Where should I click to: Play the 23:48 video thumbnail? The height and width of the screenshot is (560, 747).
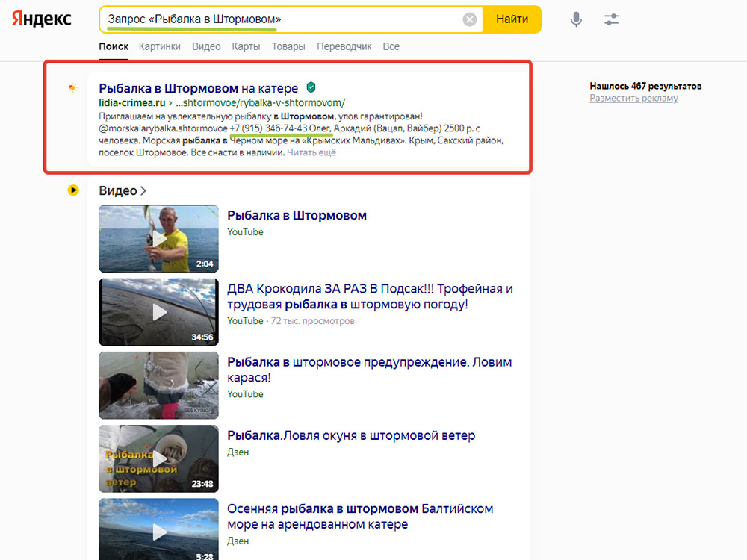pyautogui.click(x=158, y=458)
